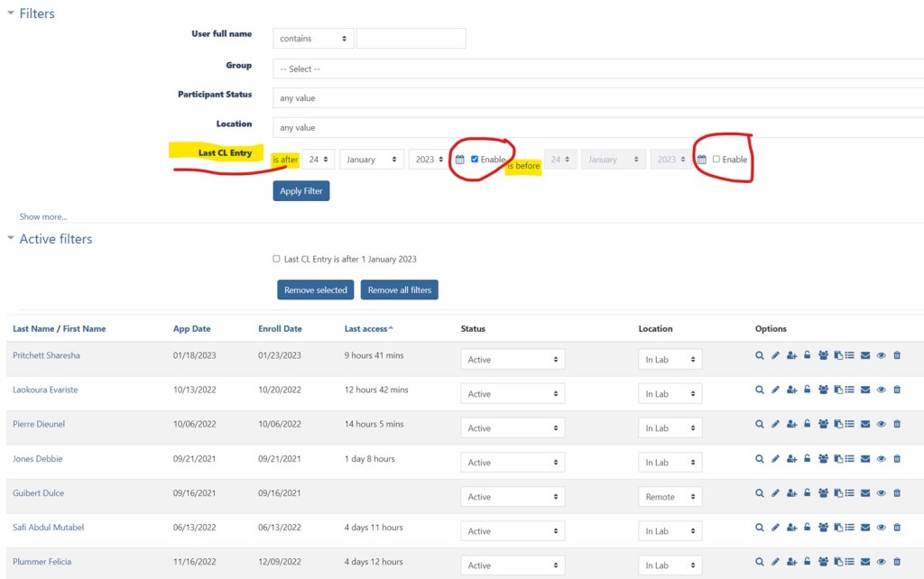924x579 pixels.
Task: Click the Remove all filters button
Action: [399, 290]
